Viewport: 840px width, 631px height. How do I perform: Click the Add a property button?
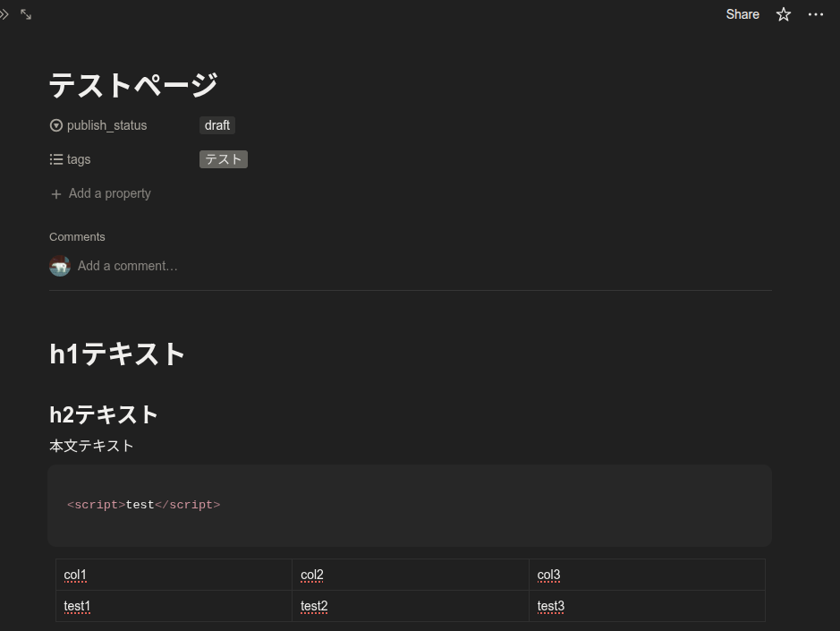109,193
